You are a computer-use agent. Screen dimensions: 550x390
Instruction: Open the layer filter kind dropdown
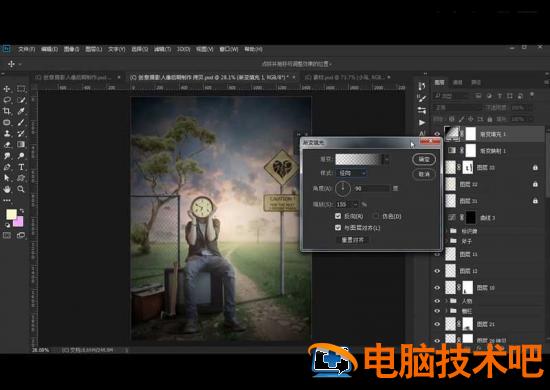[x=452, y=96]
